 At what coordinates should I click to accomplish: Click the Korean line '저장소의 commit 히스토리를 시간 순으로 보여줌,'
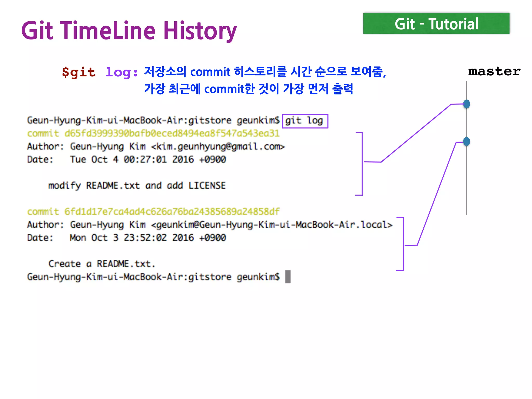(265, 72)
